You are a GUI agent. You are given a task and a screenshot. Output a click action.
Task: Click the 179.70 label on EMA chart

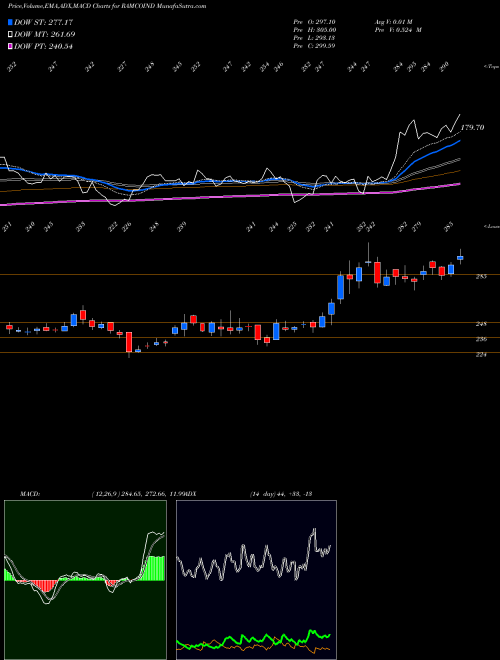click(473, 128)
